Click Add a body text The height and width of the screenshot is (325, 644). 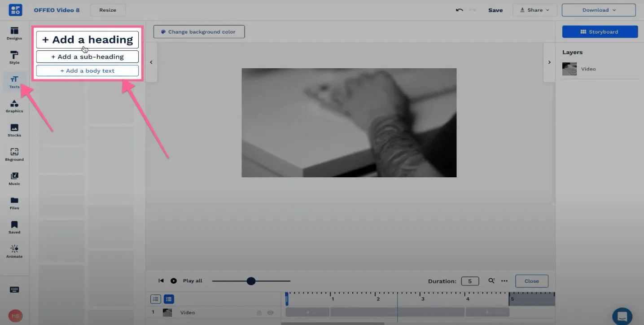(88, 70)
